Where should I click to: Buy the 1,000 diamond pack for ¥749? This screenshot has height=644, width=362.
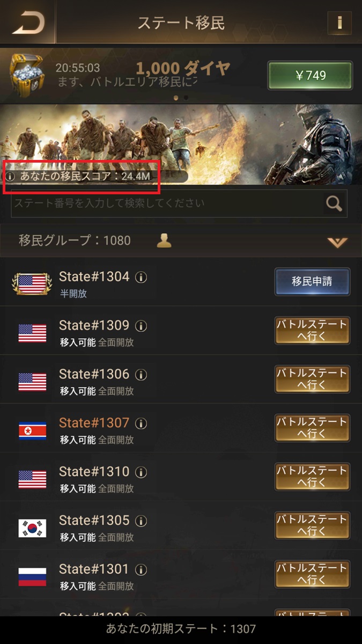311,76
